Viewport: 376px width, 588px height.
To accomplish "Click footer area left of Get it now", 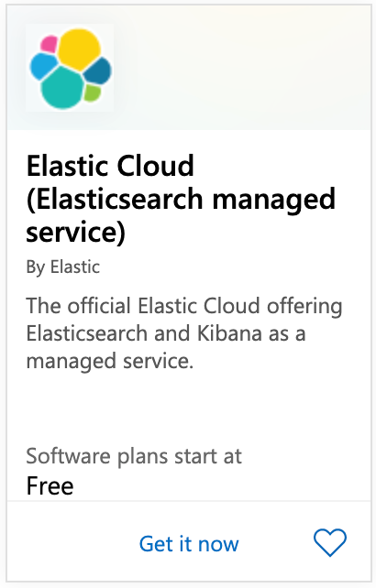I will [72, 544].
